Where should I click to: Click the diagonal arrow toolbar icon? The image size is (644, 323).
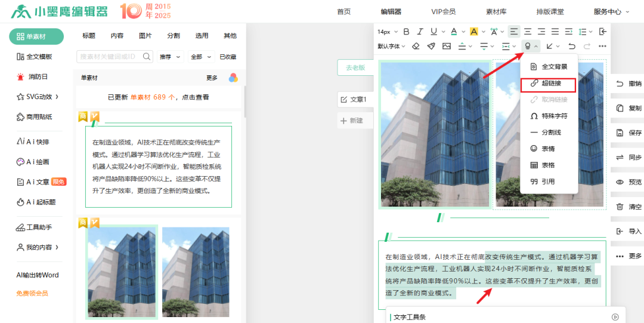pos(550,46)
